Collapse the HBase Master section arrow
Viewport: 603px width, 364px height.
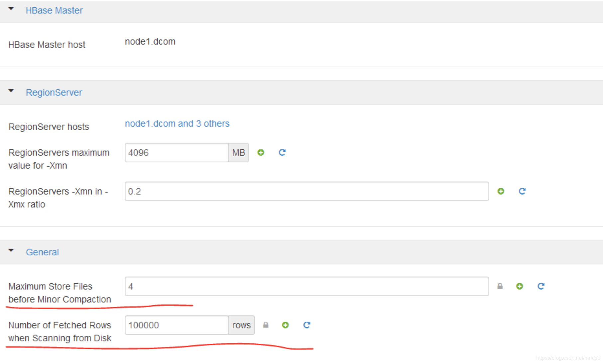point(11,9)
